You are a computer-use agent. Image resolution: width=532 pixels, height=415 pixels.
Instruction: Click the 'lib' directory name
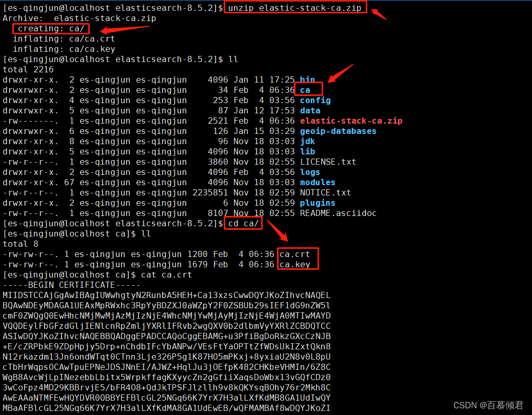pos(307,152)
